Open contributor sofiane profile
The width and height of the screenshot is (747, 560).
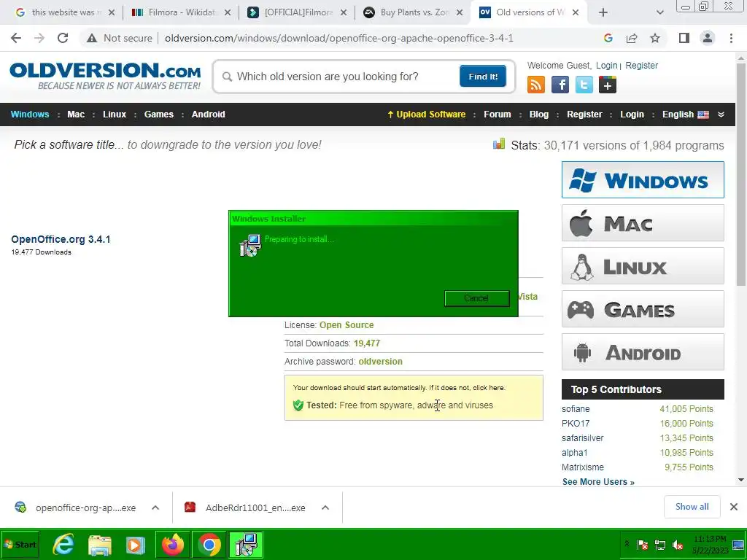click(x=576, y=408)
